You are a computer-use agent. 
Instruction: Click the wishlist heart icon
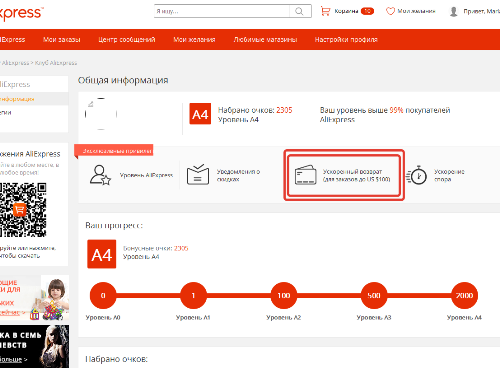click(390, 11)
